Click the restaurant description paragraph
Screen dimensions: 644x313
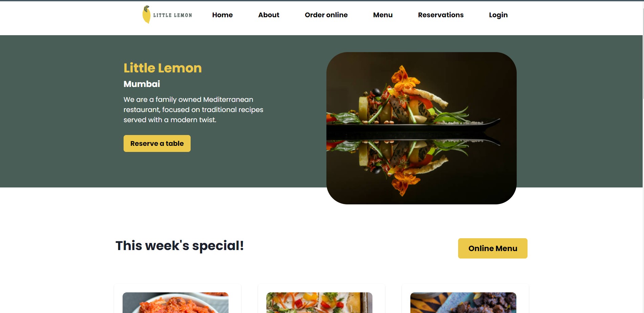(x=193, y=110)
